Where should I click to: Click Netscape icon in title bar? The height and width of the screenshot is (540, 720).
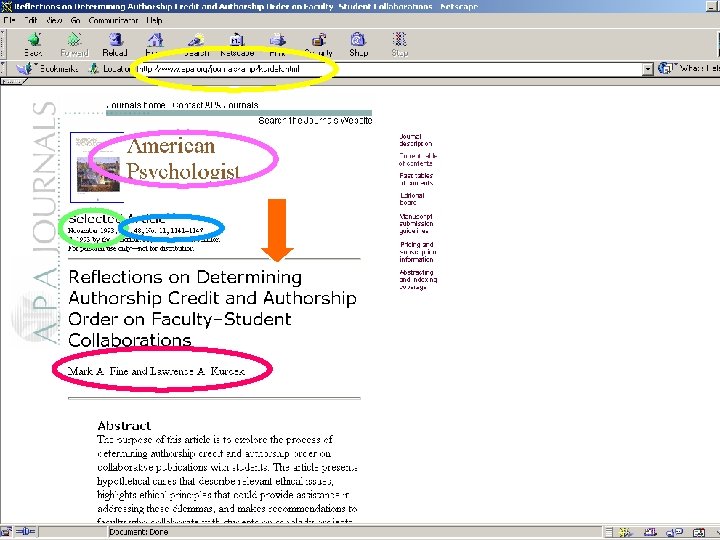click(6, 6)
